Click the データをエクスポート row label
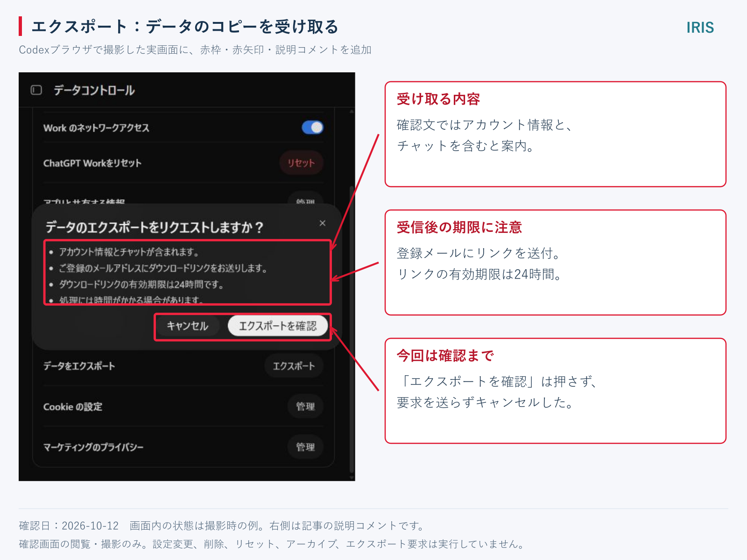This screenshot has width=747, height=560. point(79,366)
